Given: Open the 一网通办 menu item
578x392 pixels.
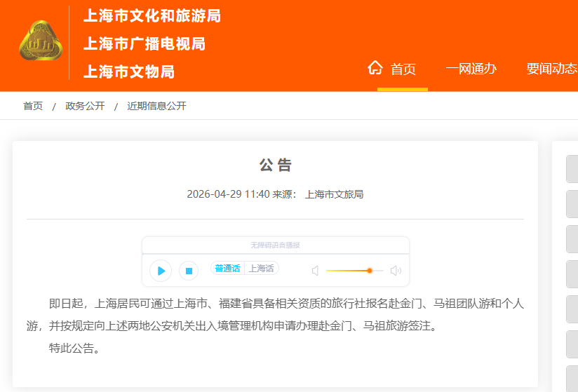Looking at the screenshot, I should pyautogui.click(x=471, y=69).
